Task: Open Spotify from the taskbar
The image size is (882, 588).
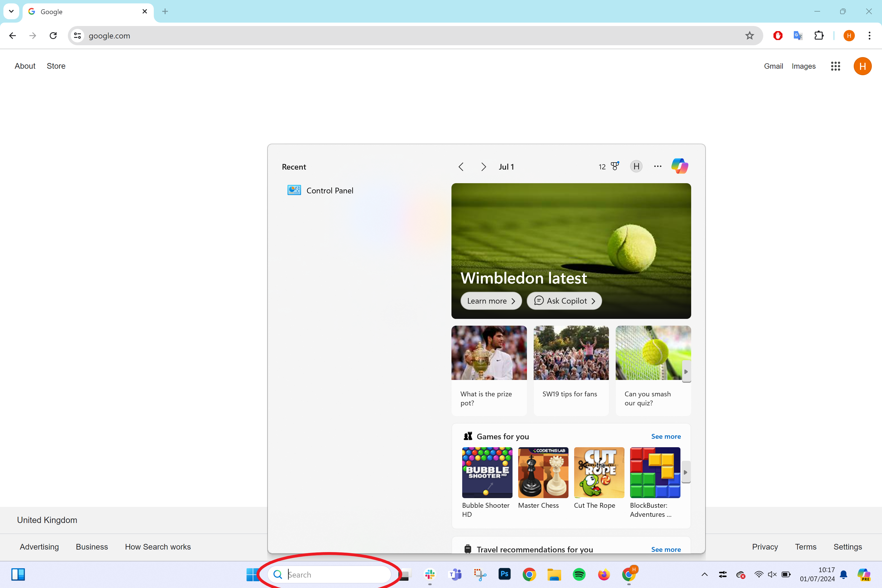Action: [x=579, y=574]
